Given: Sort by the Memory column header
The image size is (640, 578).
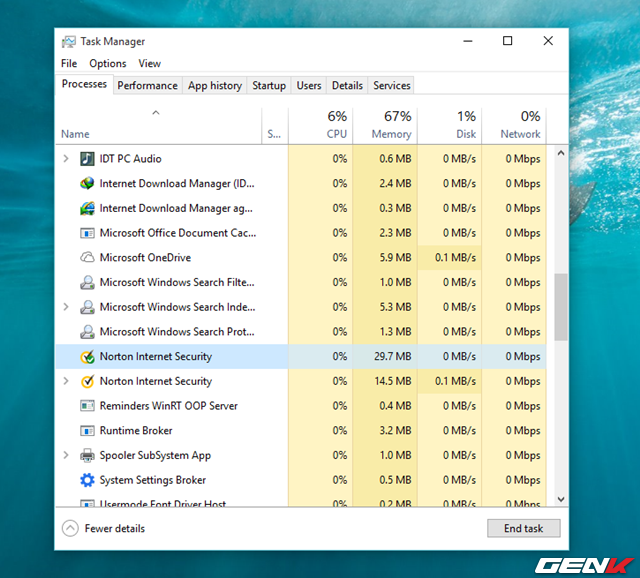Looking at the screenshot, I should click(x=385, y=126).
